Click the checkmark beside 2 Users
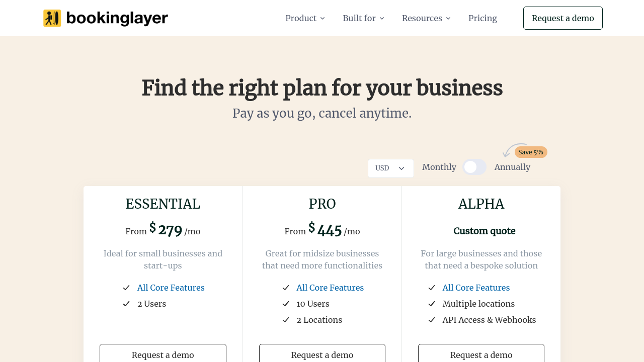The height and width of the screenshot is (362, 644). [x=126, y=304]
